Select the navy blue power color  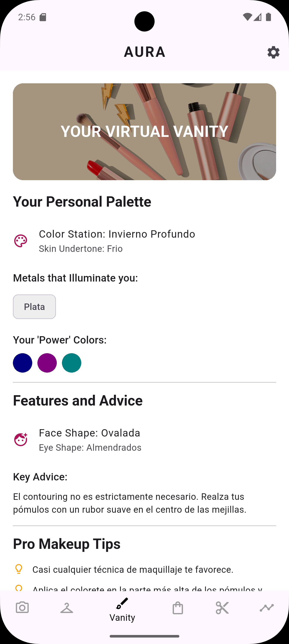[x=23, y=363]
